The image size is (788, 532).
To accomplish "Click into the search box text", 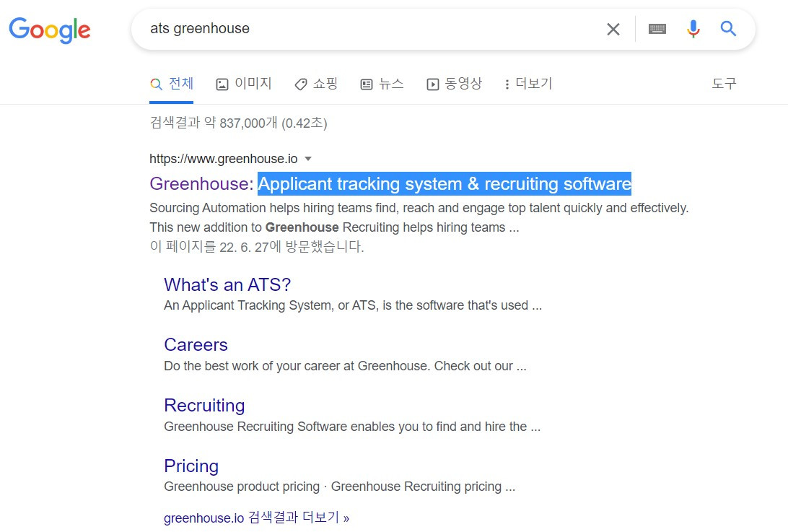I will pos(199,28).
